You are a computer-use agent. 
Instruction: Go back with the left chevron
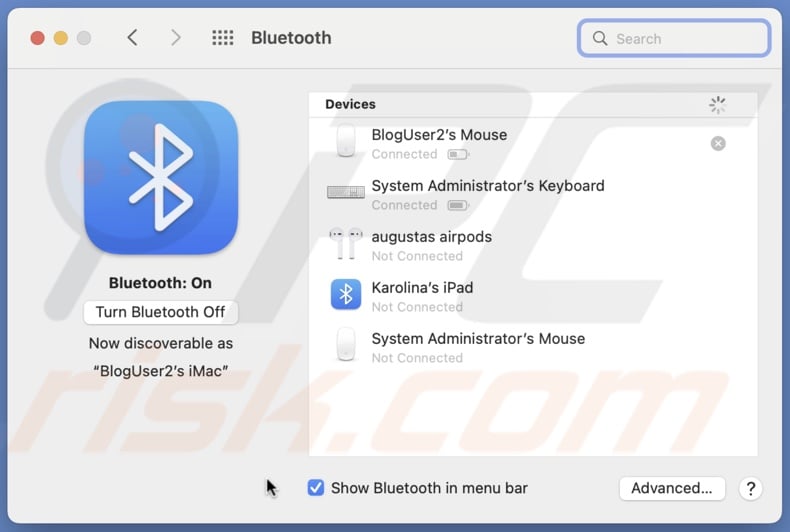click(x=133, y=38)
